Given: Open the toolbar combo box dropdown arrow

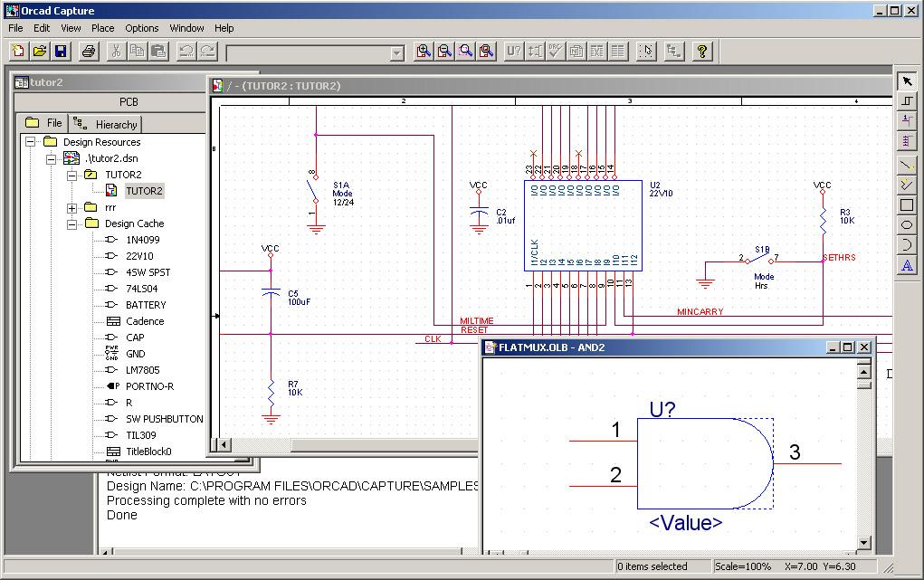Looking at the screenshot, I should (397, 53).
